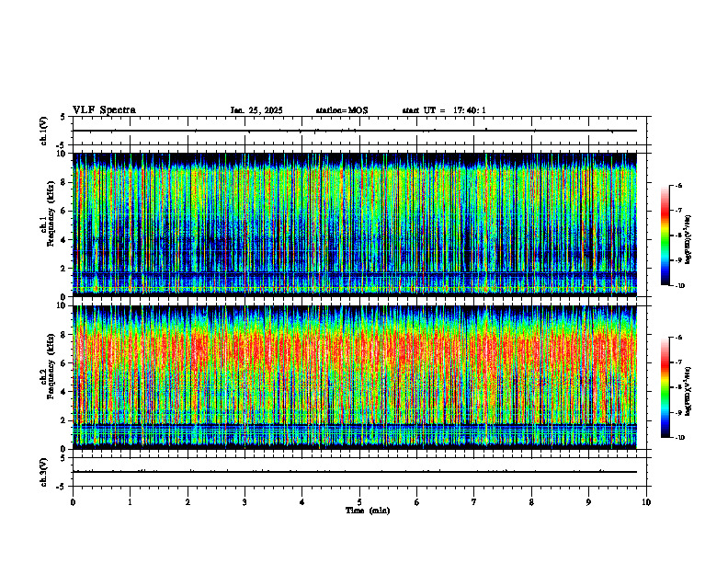Click time axis tick label "1"

click(130, 502)
